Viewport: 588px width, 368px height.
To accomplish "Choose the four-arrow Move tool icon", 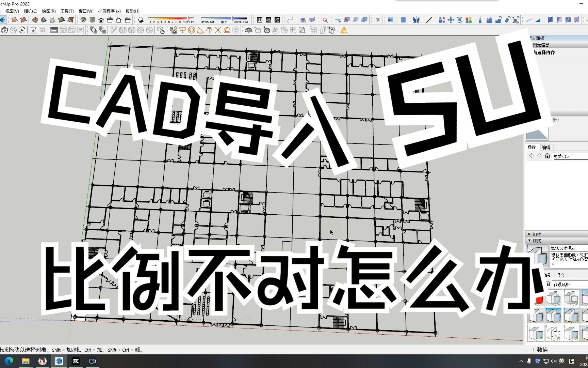I will pos(451,20).
